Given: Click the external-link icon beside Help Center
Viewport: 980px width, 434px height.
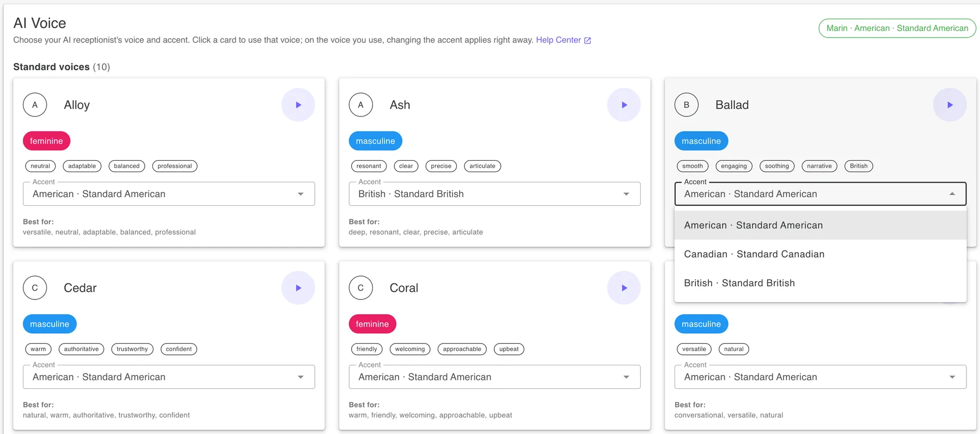Looking at the screenshot, I should (587, 40).
